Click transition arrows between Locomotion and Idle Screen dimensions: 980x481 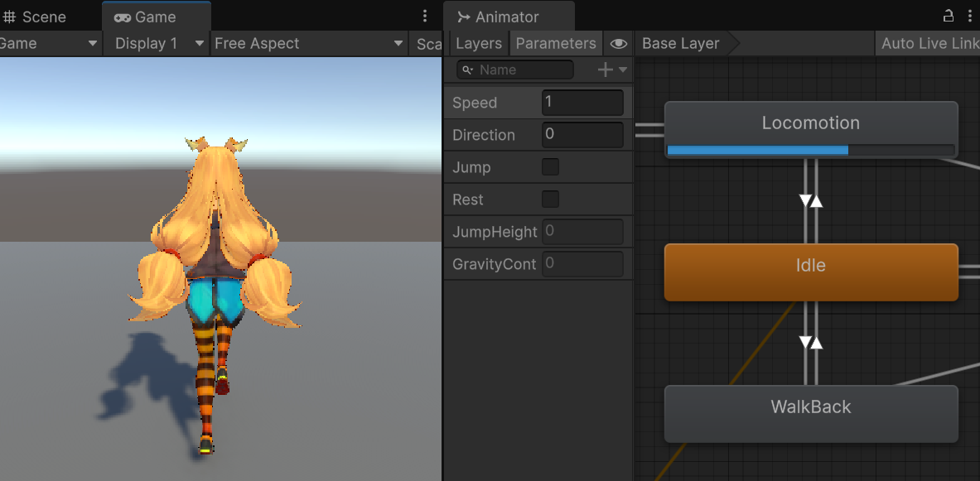click(811, 200)
